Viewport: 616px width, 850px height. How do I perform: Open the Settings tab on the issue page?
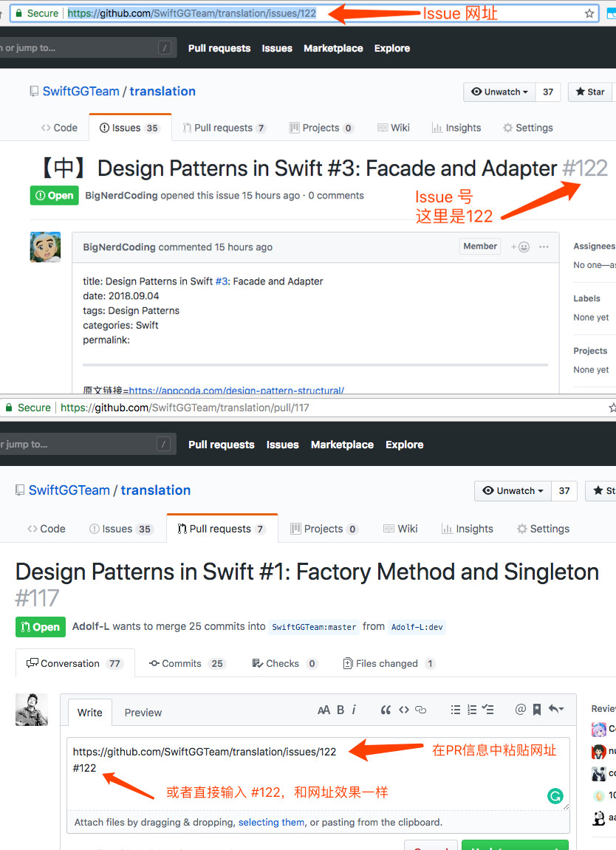point(528,128)
